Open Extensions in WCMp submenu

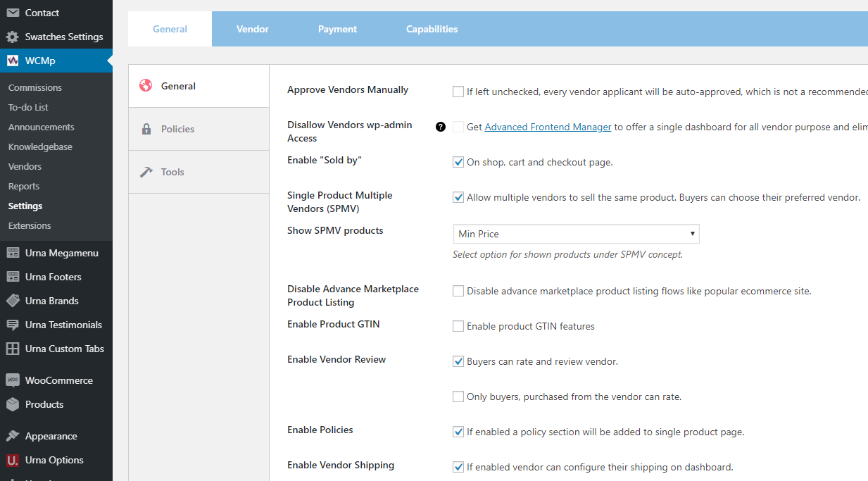pos(30,225)
